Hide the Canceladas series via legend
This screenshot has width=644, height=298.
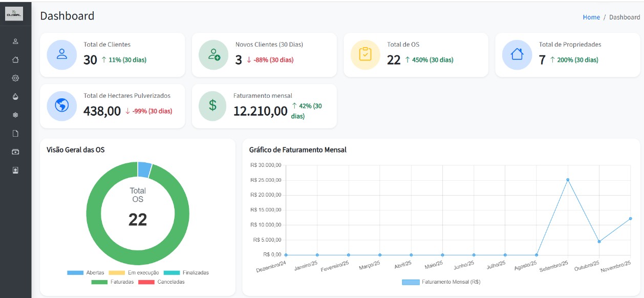pos(161,282)
